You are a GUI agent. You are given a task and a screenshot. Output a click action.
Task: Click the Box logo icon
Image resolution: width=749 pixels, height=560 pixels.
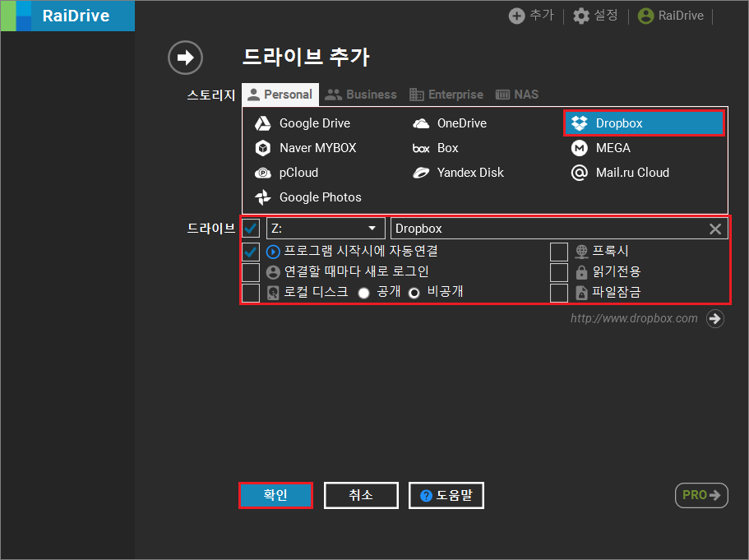click(x=421, y=149)
